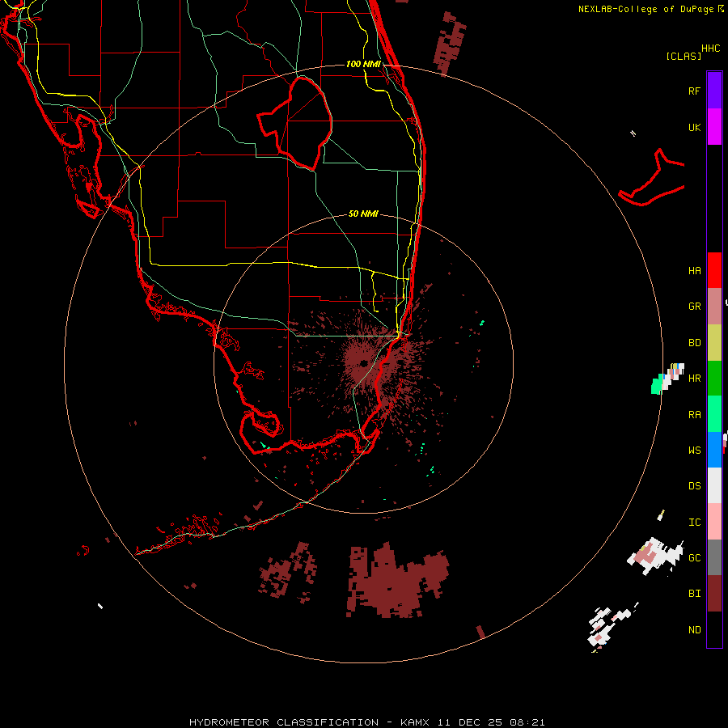
Task: Click the RF purple legend swatch
Action: tap(714, 91)
